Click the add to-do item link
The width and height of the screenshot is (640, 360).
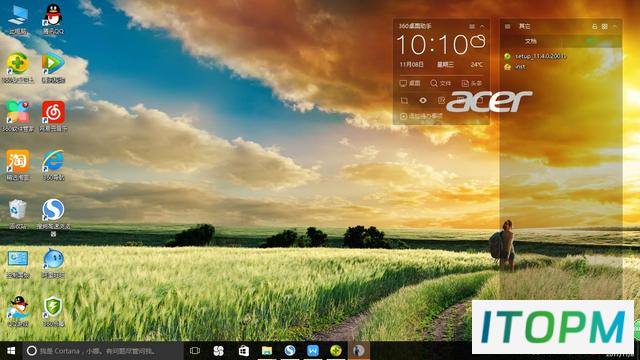[x=422, y=116]
